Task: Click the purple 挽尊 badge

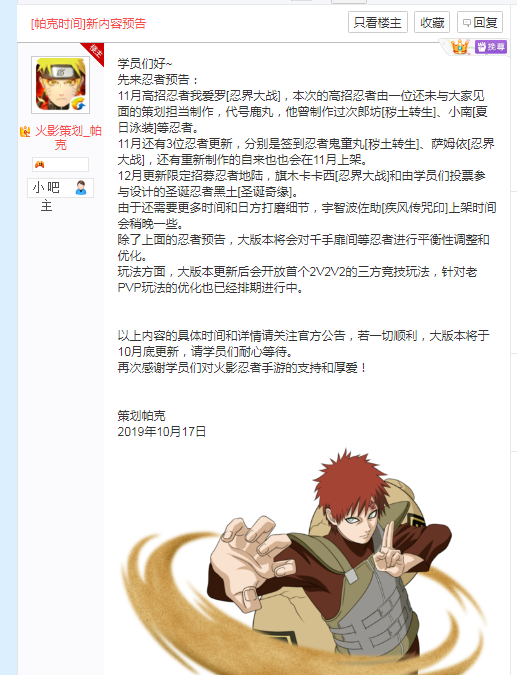Action: [491, 46]
